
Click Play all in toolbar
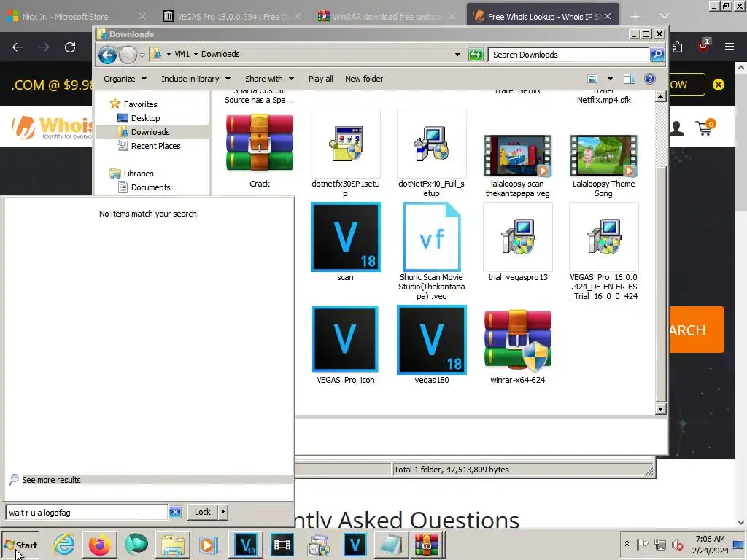[x=321, y=79]
